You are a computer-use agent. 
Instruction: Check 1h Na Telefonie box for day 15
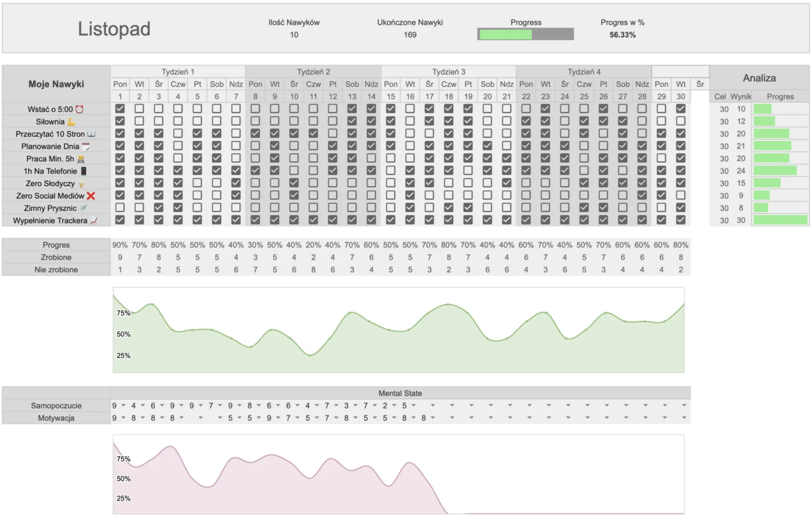pyautogui.click(x=390, y=170)
